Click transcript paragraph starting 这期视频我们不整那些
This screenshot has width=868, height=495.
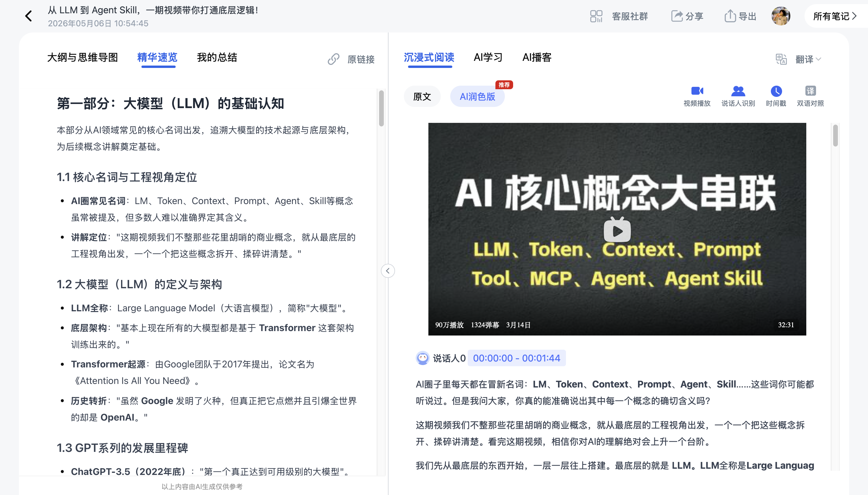610,433
